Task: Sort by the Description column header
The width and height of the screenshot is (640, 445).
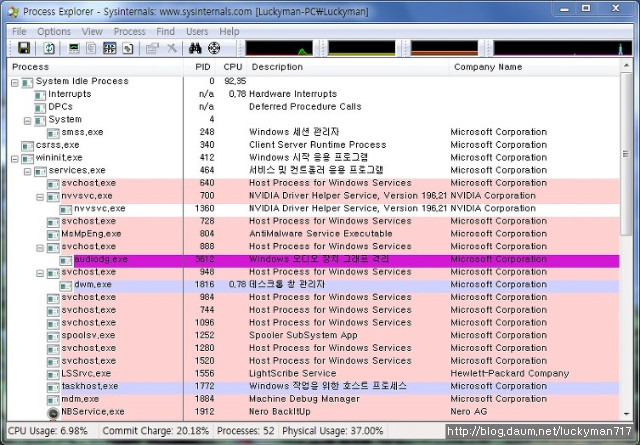Action: pos(348,67)
